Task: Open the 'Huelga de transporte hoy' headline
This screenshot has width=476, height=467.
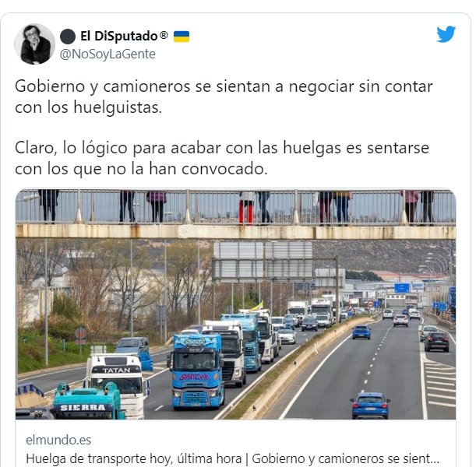Action: coord(232,458)
